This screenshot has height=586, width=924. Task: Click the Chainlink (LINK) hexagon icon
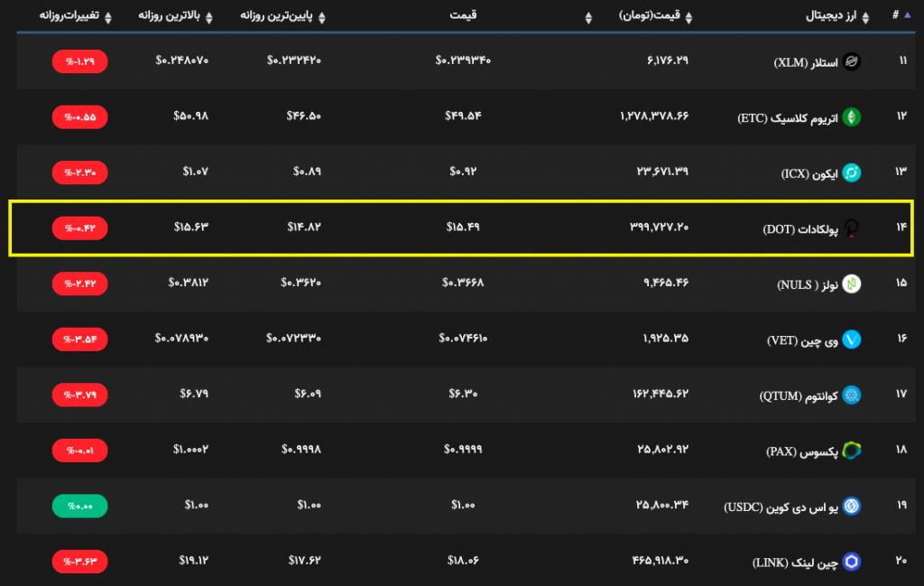pos(852,562)
